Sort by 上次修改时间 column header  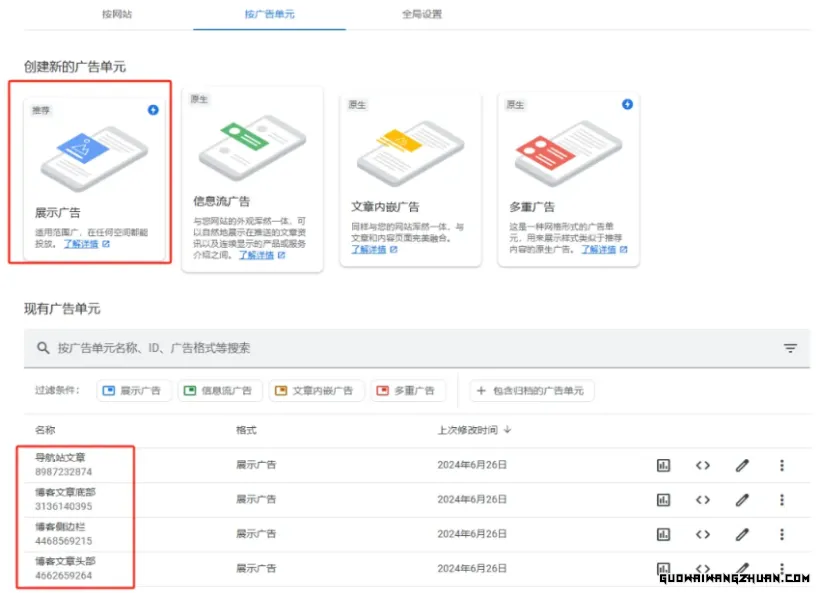click(x=468, y=430)
